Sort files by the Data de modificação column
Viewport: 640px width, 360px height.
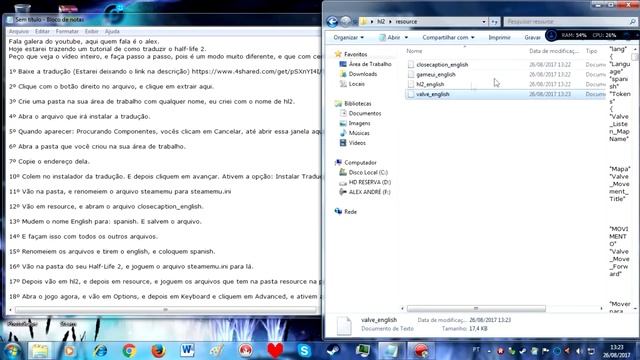click(x=554, y=51)
